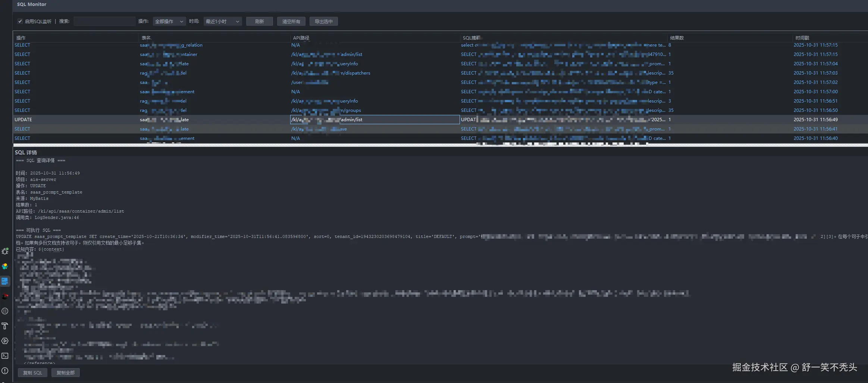Open the SQL Monitor sidebar icon
Image resolution: width=868 pixels, height=383 pixels.
[5, 281]
